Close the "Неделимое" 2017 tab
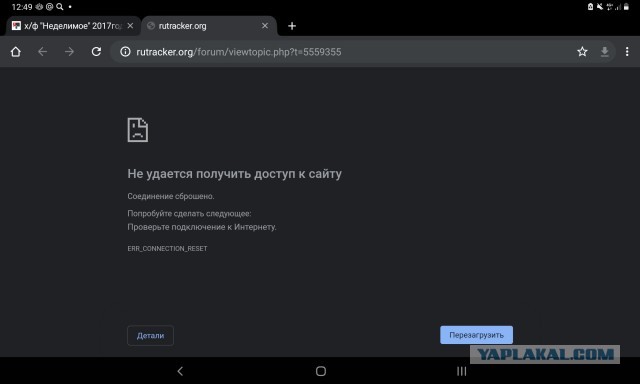640x384 pixels. click(x=130, y=26)
